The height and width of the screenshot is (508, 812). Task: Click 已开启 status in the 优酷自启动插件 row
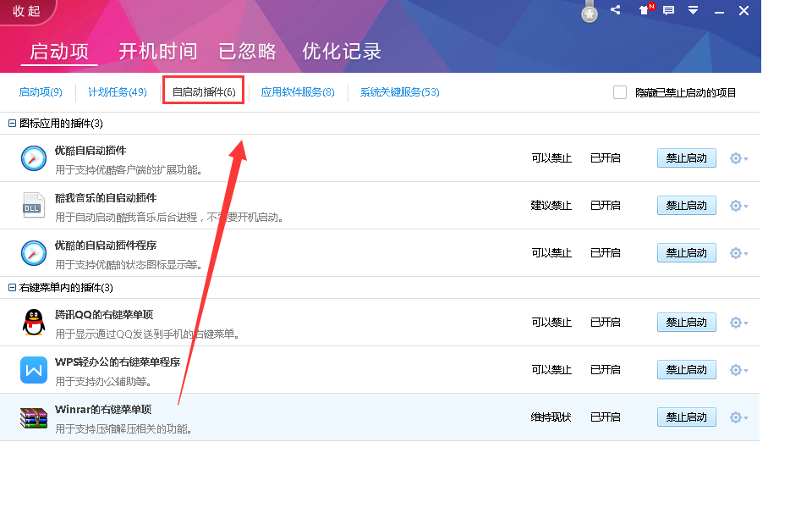pyautogui.click(x=606, y=158)
